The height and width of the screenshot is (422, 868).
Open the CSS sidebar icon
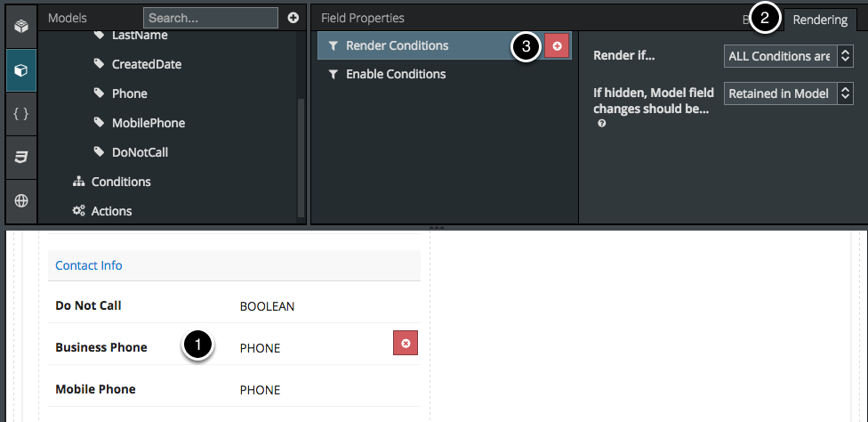pos(21,158)
